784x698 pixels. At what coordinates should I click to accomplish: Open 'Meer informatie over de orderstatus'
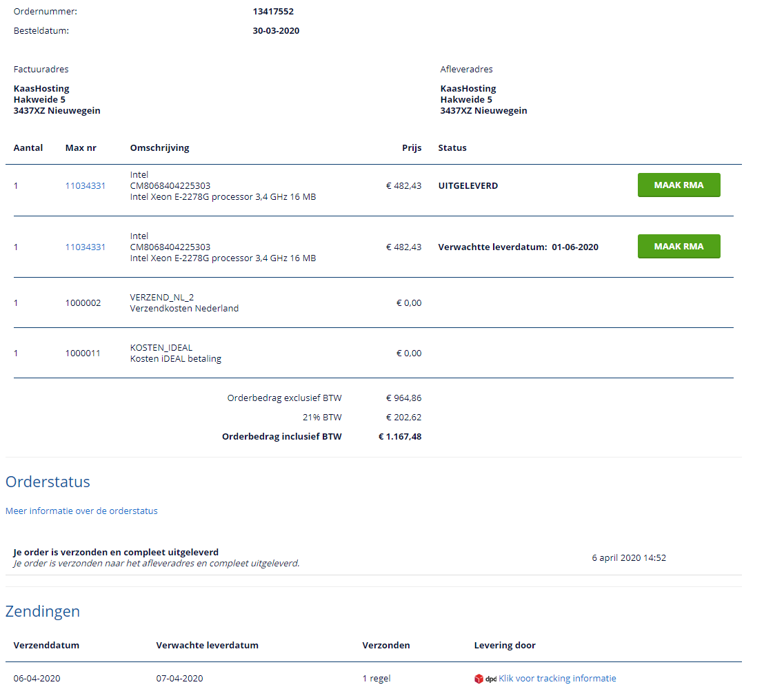81,511
